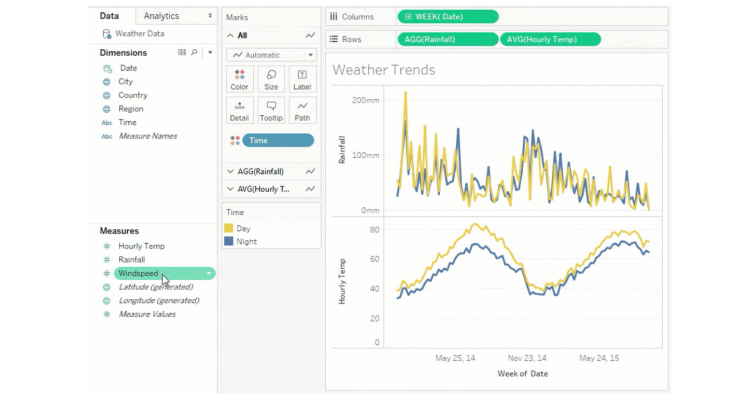Click the Weather Trends chart title
750x397 pixels.
pyautogui.click(x=384, y=70)
